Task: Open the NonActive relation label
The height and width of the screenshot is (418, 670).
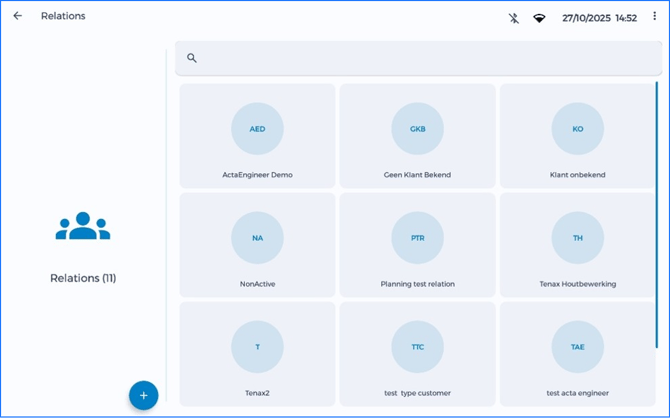Action: point(257,284)
